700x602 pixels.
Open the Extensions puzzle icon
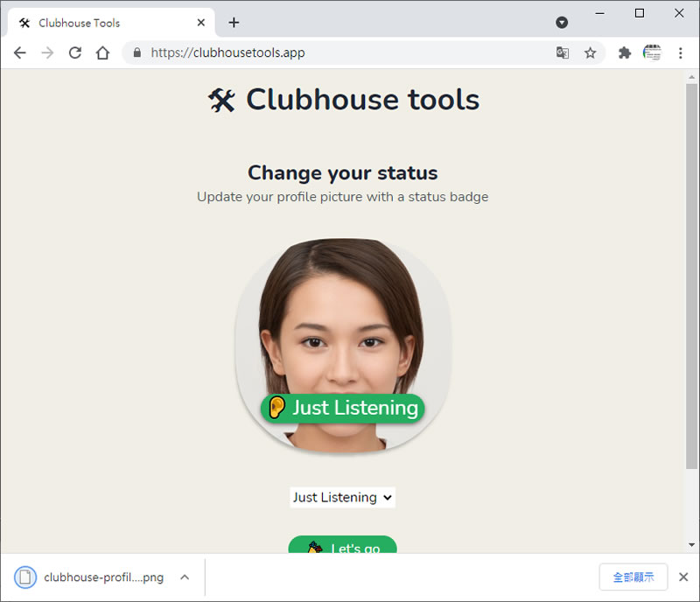coord(625,52)
